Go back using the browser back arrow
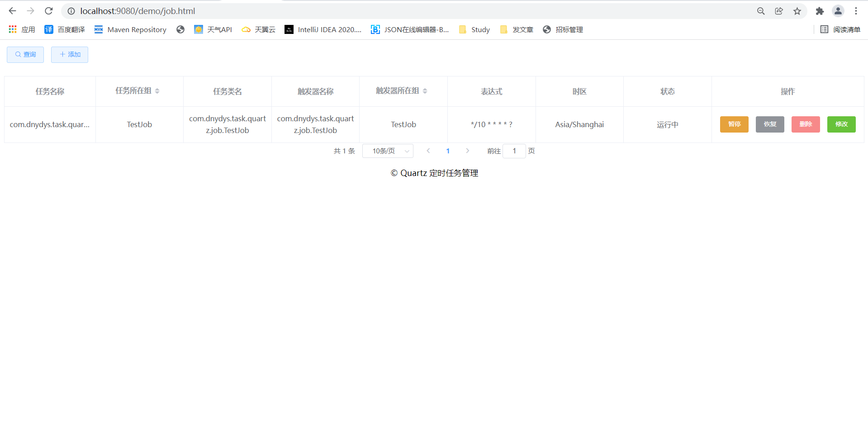 (12, 11)
